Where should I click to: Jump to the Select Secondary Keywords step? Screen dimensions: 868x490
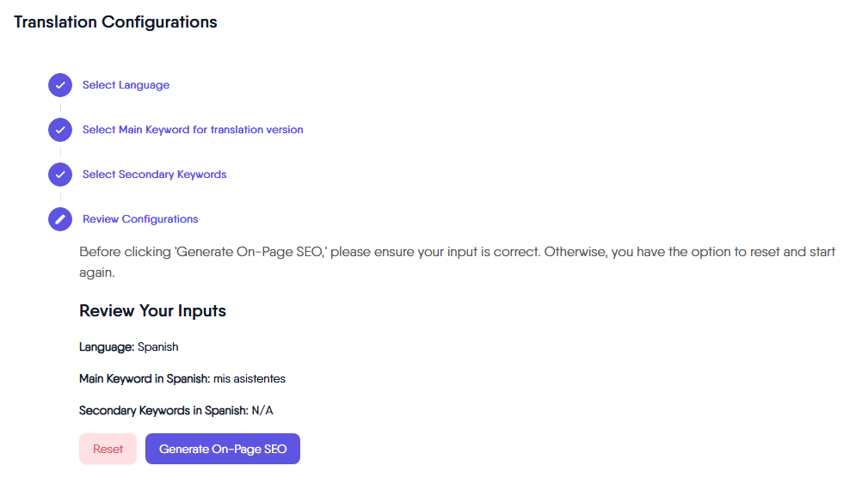[154, 175]
